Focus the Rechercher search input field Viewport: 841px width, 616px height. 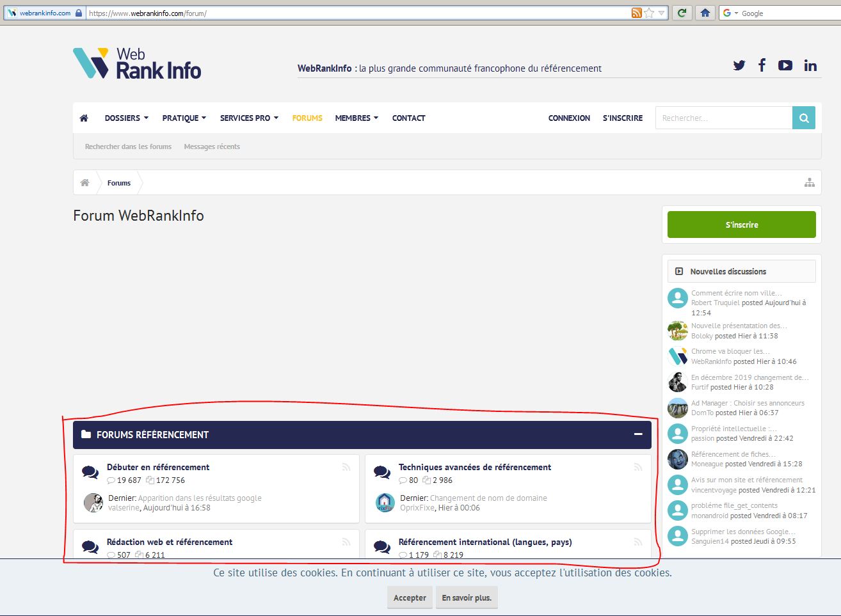coord(724,118)
